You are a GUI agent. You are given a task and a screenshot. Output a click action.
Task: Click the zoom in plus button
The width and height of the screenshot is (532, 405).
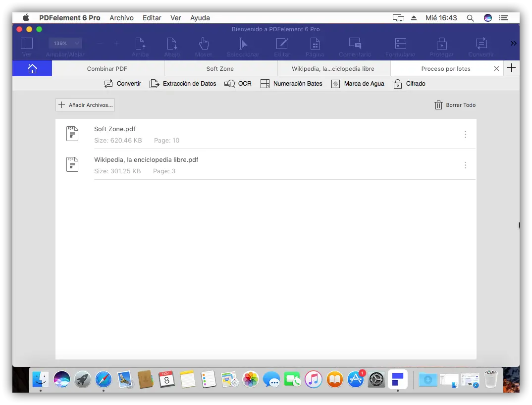tap(116, 44)
